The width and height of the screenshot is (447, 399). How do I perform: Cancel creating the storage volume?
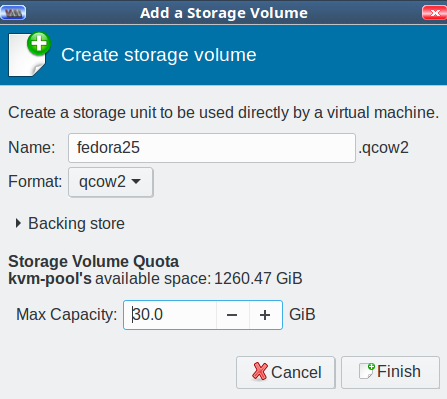pyautogui.click(x=286, y=372)
